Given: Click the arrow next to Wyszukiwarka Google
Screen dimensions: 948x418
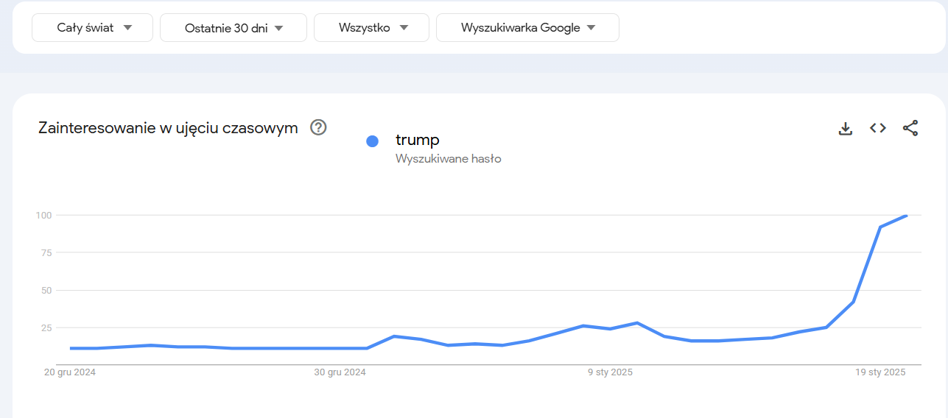Looking at the screenshot, I should tap(591, 28).
